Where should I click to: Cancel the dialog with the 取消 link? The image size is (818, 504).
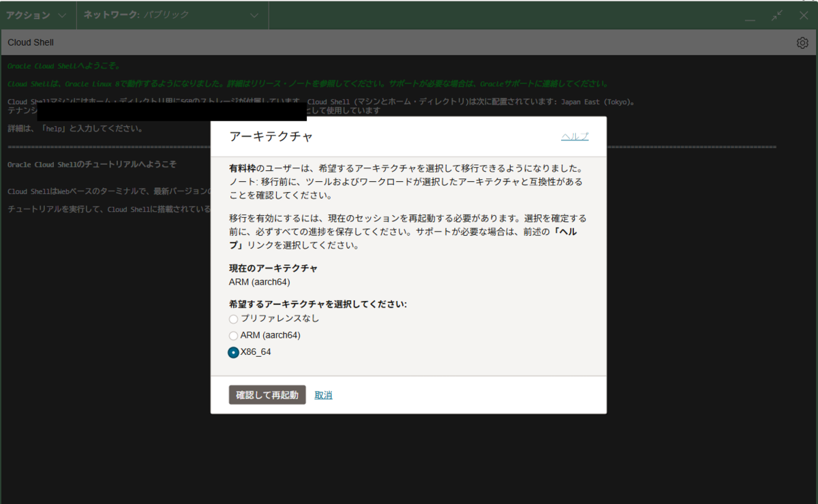pos(323,395)
